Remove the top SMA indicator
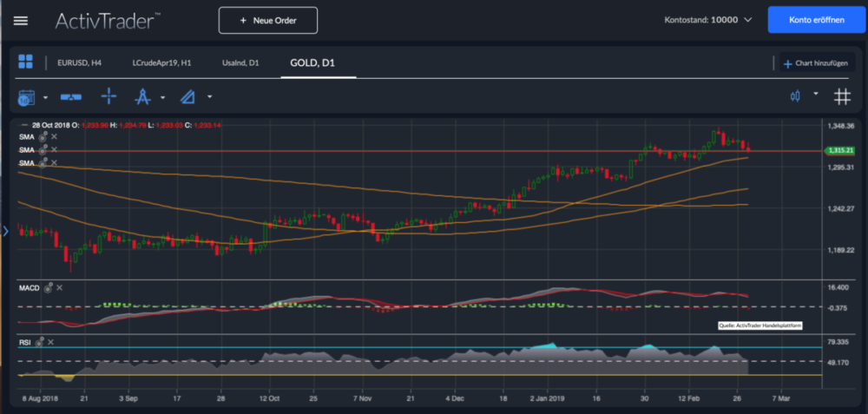The width and height of the screenshot is (868, 414). 54,136
